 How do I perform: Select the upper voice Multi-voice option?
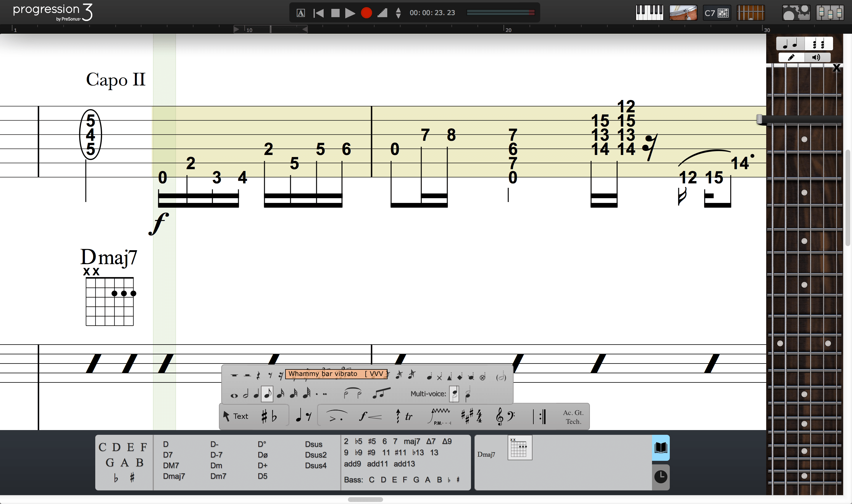[454, 394]
